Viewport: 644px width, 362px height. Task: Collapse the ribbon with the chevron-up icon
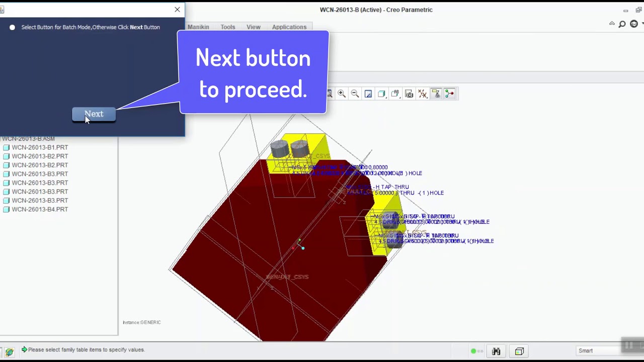(x=612, y=24)
